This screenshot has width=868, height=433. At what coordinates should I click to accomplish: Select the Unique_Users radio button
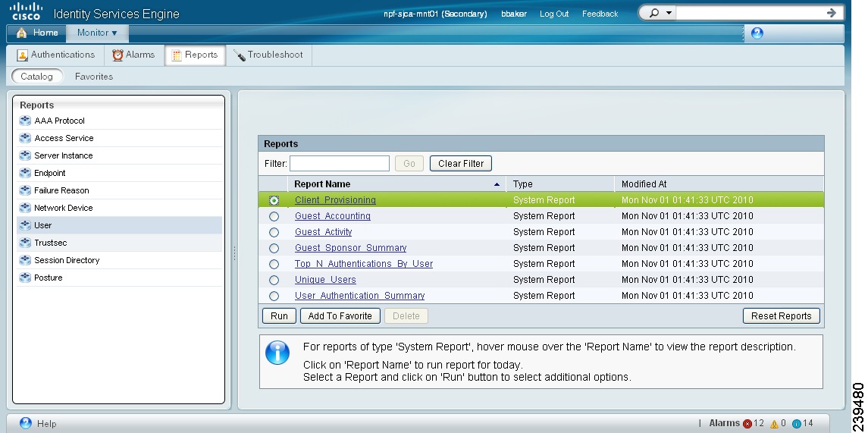click(x=274, y=280)
